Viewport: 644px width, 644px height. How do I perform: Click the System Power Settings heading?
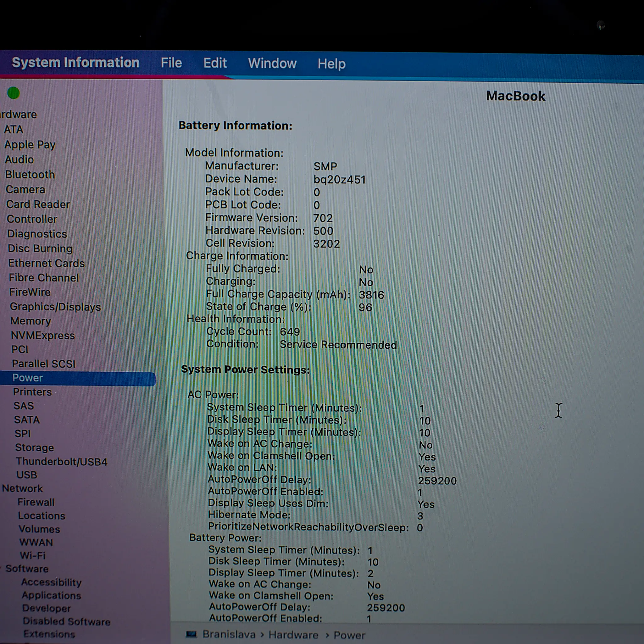246,370
